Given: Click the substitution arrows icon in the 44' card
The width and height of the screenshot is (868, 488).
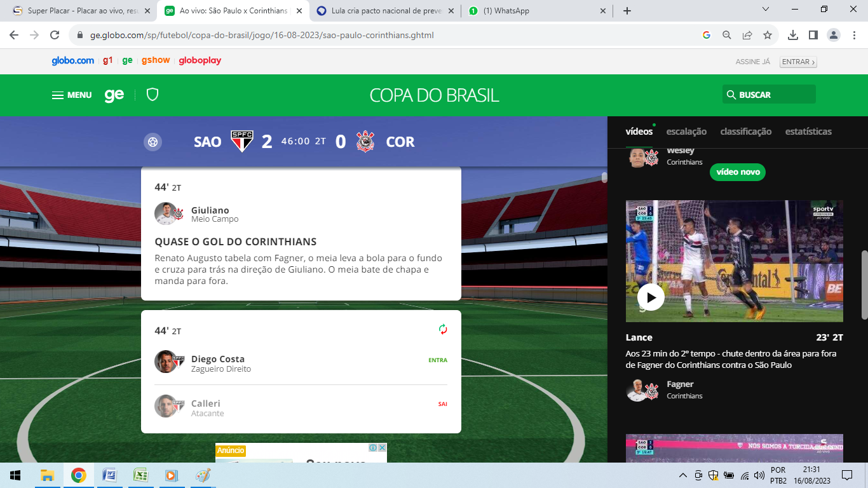Looking at the screenshot, I should pyautogui.click(x=443, y=329).
